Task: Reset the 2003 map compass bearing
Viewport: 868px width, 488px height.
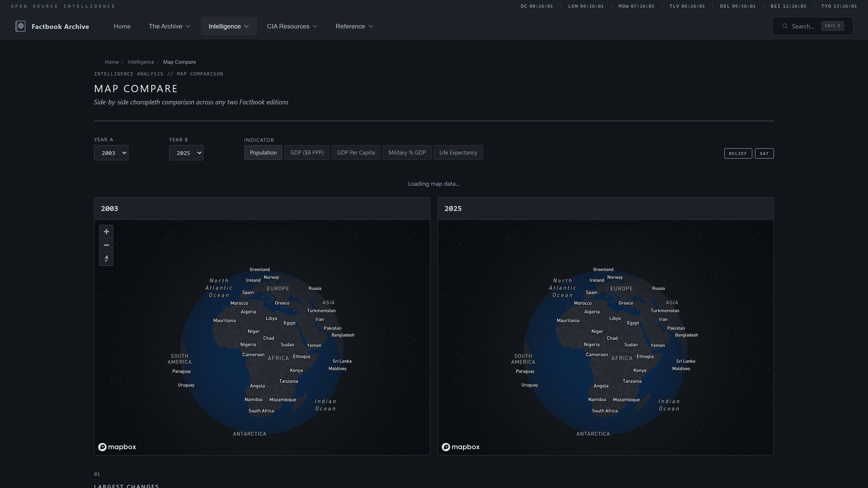Action: tap(106, 259)
